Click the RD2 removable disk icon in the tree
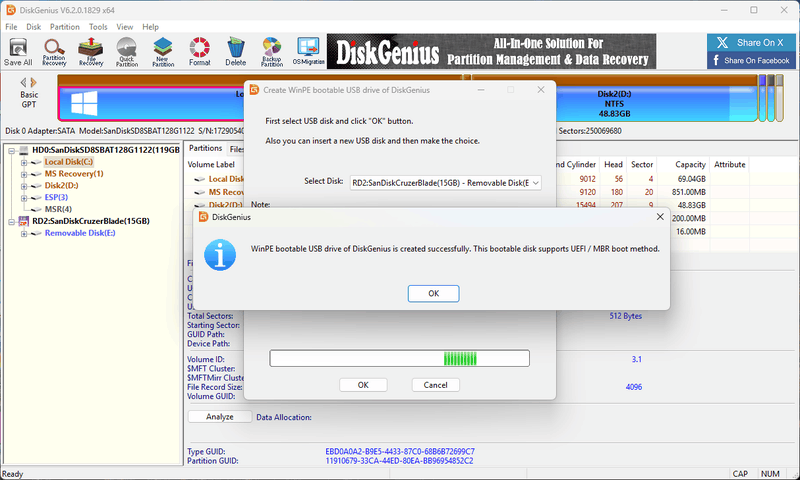The height and width of the screenshot is (480, 800). pos(23,221)
